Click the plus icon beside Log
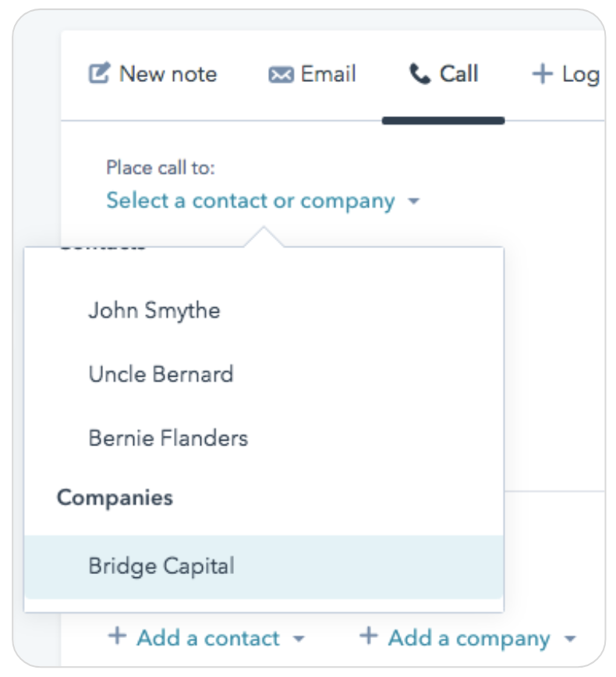The image size is (616, 677). [x=542, y=73]
